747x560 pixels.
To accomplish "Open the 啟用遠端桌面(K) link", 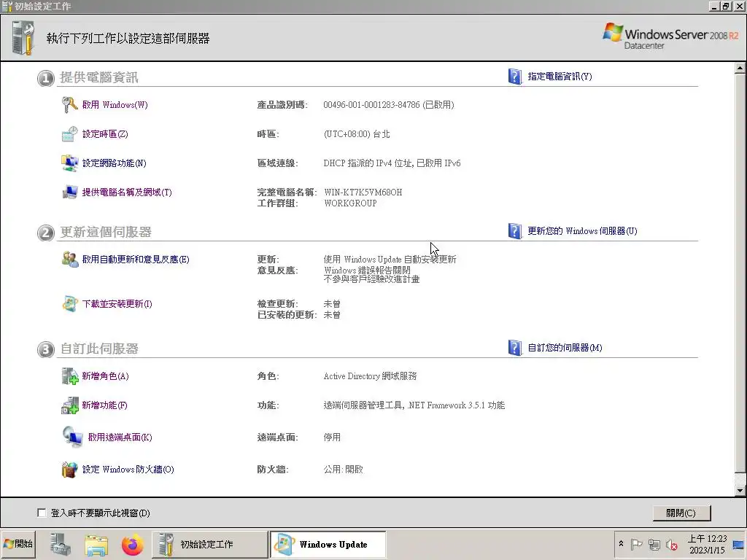I will coord(120,437).
